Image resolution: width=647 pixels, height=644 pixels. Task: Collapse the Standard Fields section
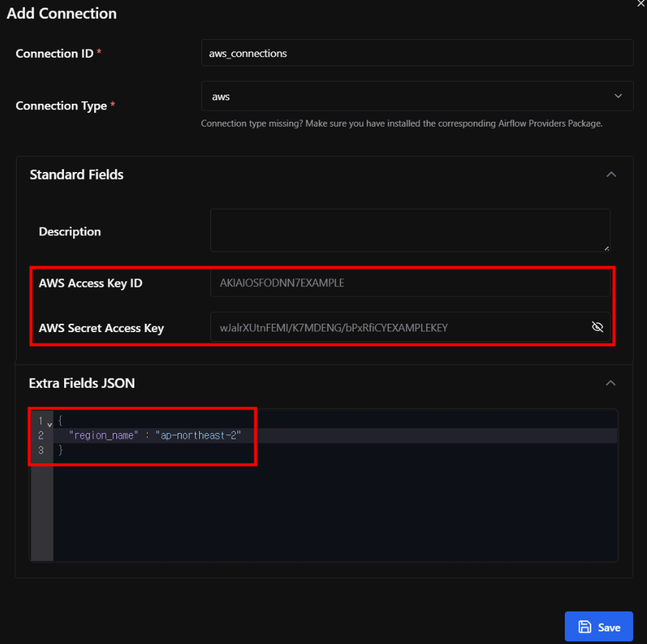(611, 175)
